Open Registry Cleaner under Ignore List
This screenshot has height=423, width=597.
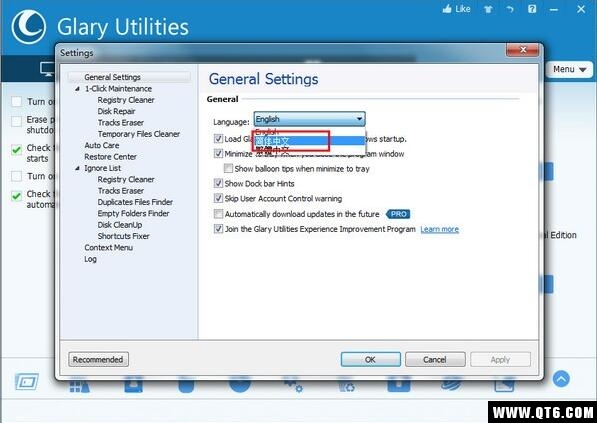[126, 179]
